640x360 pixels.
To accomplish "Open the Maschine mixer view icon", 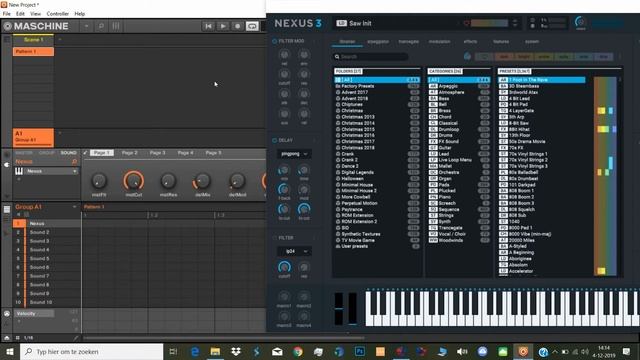I will (116, 26).
